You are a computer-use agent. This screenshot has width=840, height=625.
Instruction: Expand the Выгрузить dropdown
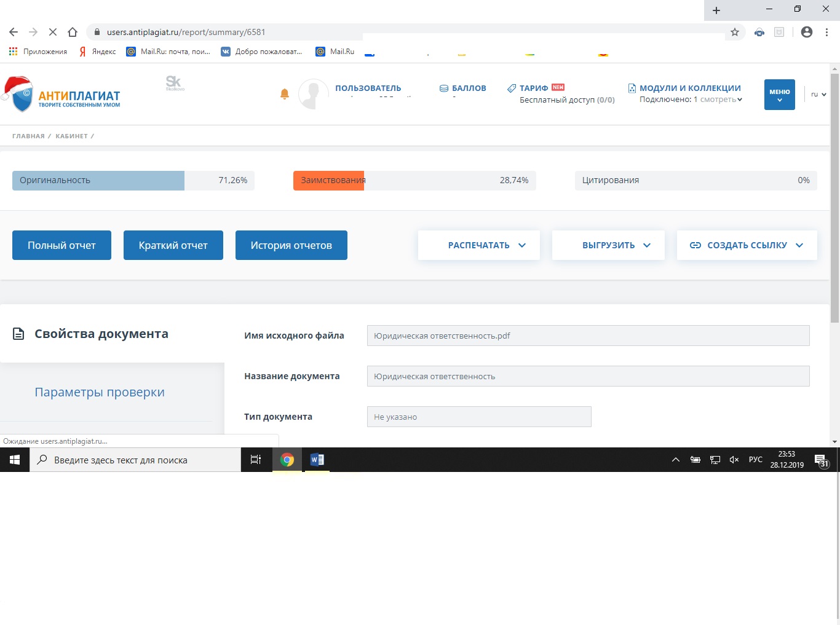608,245
